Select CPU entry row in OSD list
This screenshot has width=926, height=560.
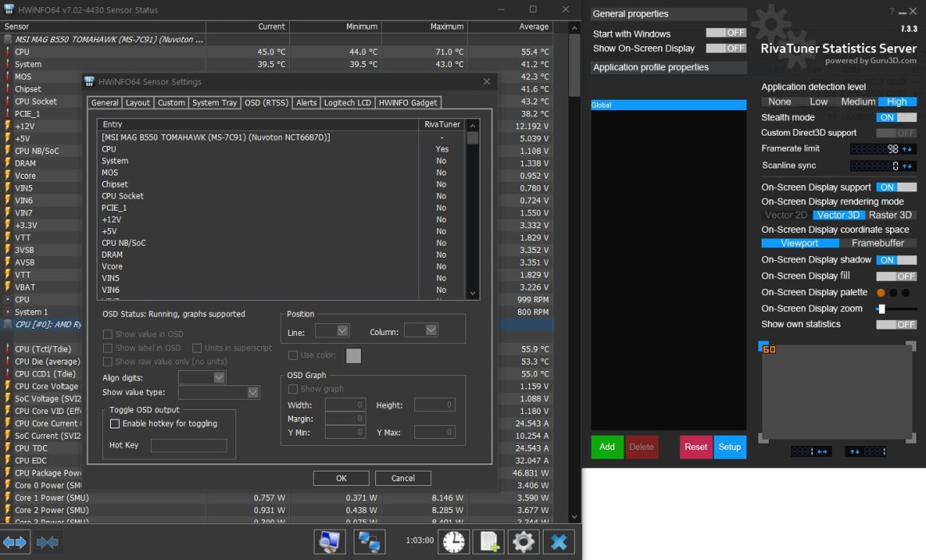[x=281, y=149]
